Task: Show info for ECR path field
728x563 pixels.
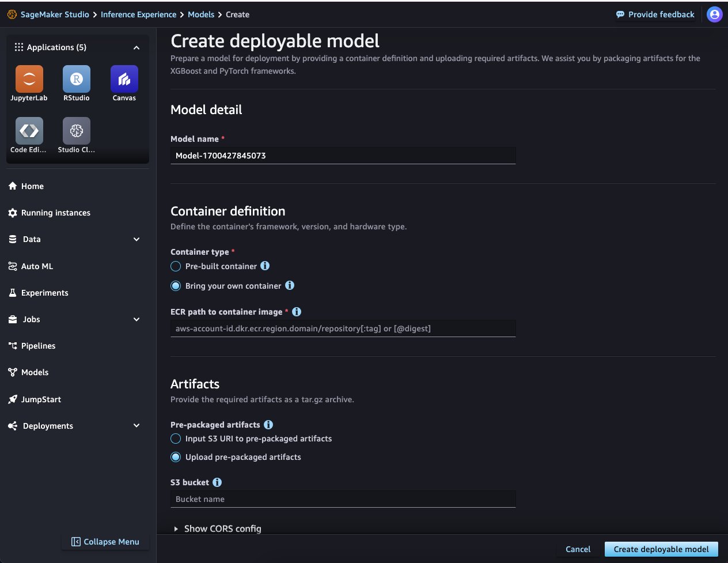Action: click(x=297, y=312)
